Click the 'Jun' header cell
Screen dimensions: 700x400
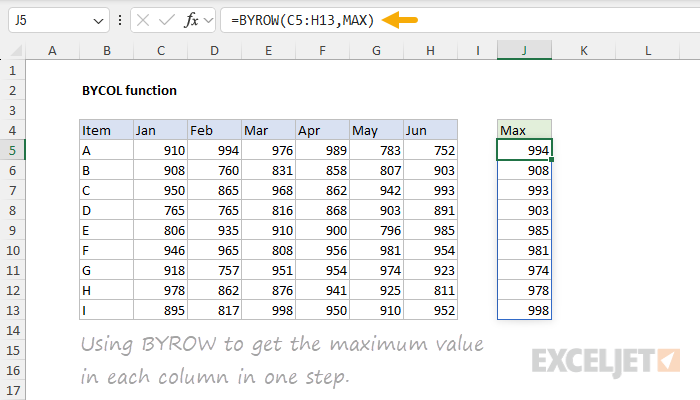click(430, 130)
